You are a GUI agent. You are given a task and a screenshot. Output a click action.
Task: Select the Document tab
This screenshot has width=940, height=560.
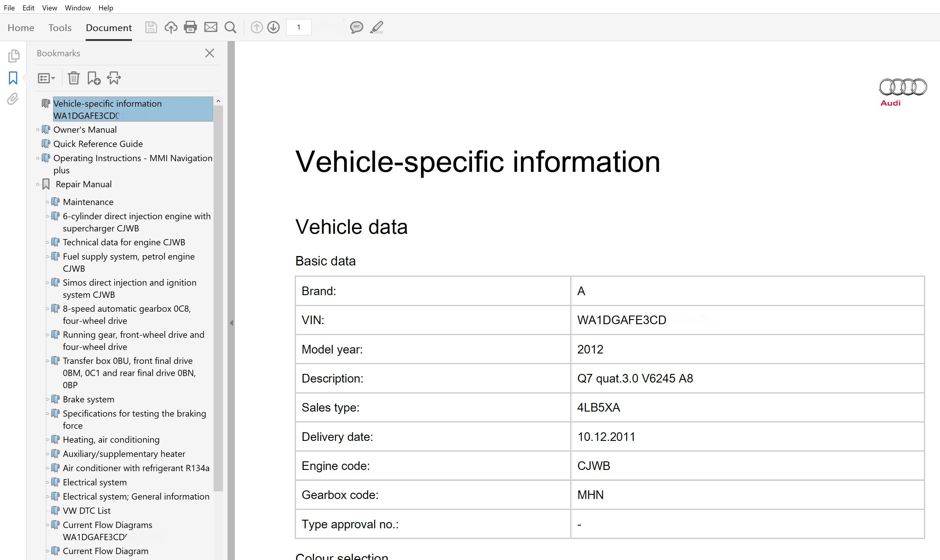click(x=109, y=27)
